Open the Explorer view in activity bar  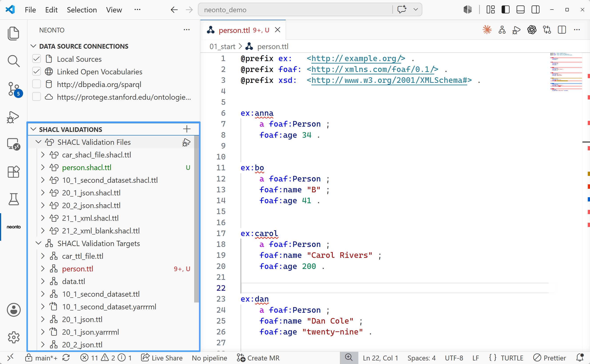(x=14, y=33)
